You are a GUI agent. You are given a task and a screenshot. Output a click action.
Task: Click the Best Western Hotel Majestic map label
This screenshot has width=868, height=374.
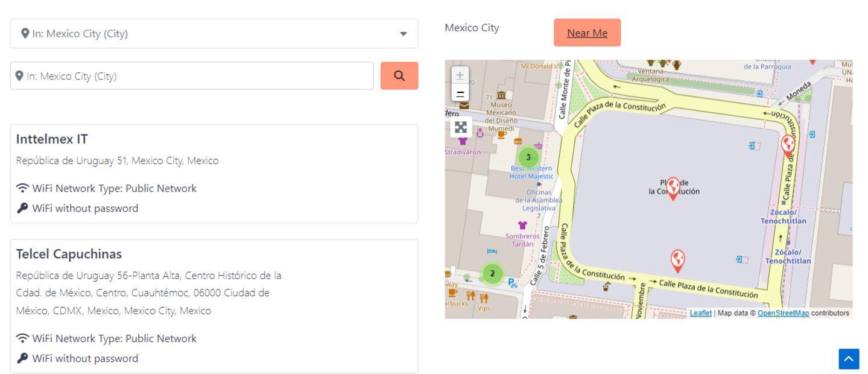tap(531, 173)
